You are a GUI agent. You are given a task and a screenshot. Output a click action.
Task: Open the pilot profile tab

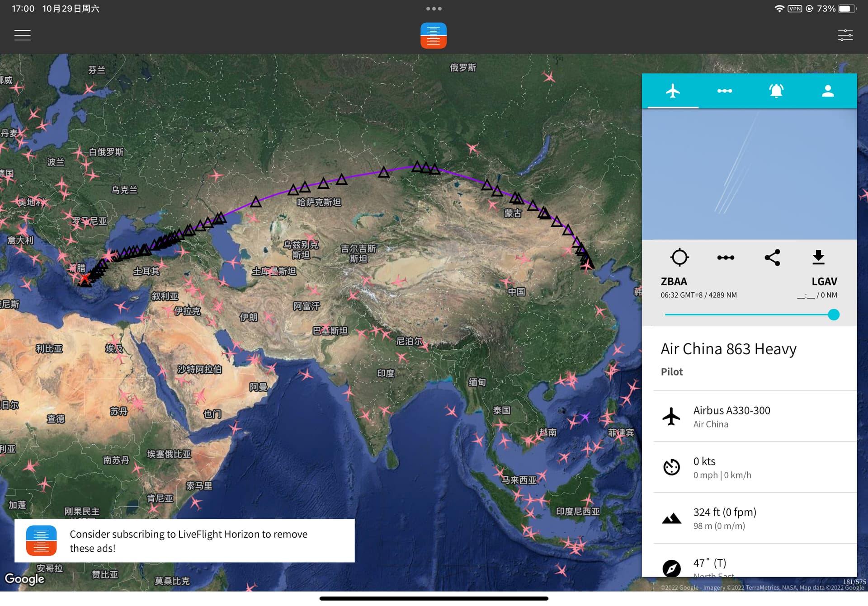click(828, 91)
